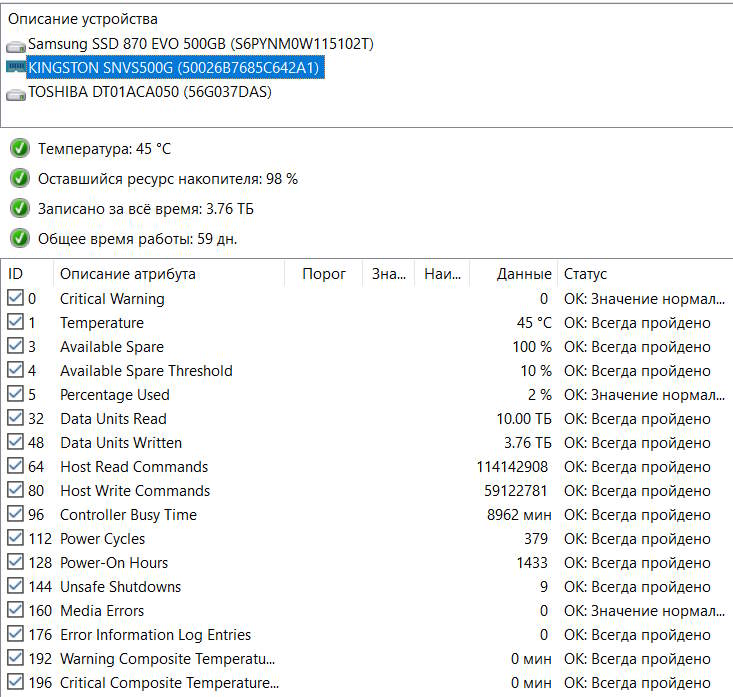Click green check icon beside Записано за всё время
Image resolution: width=733 pixels, height=697 pixels.
[x=20, y=208]
